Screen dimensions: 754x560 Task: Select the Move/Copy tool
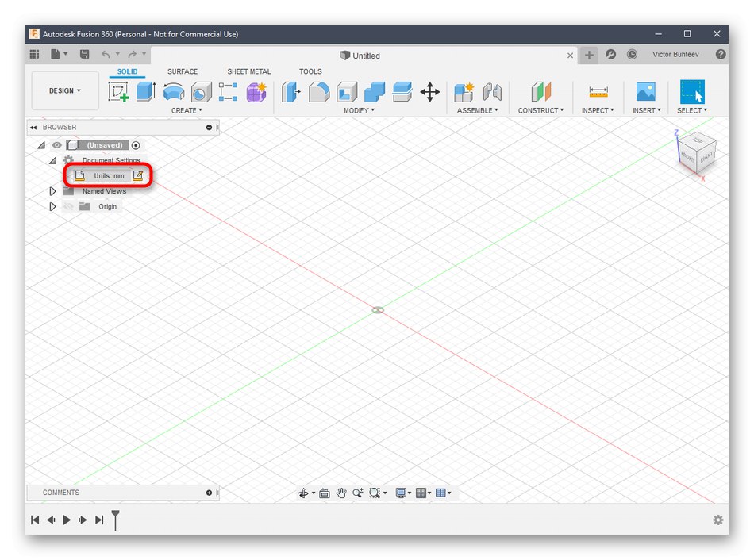(430, 91)
